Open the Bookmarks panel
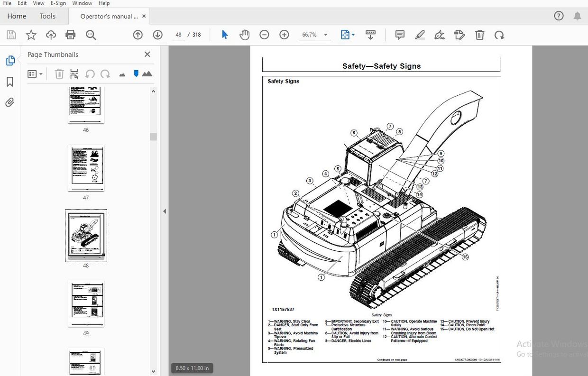The image size is (588, 376). (9, 81)
